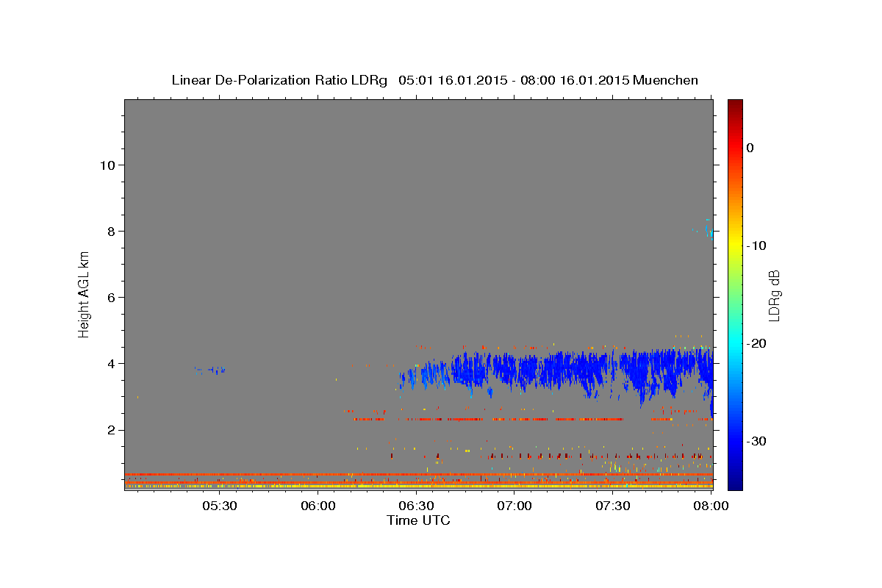Click the "LDRg dB" colorbar label
This screenshot has height=588, width=882.
click(774, 295)
